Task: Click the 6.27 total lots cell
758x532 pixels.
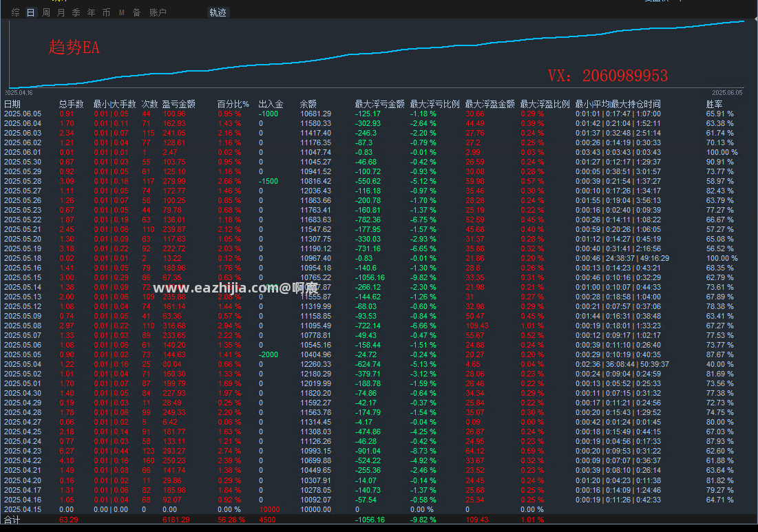Action: tap(67, 451)
